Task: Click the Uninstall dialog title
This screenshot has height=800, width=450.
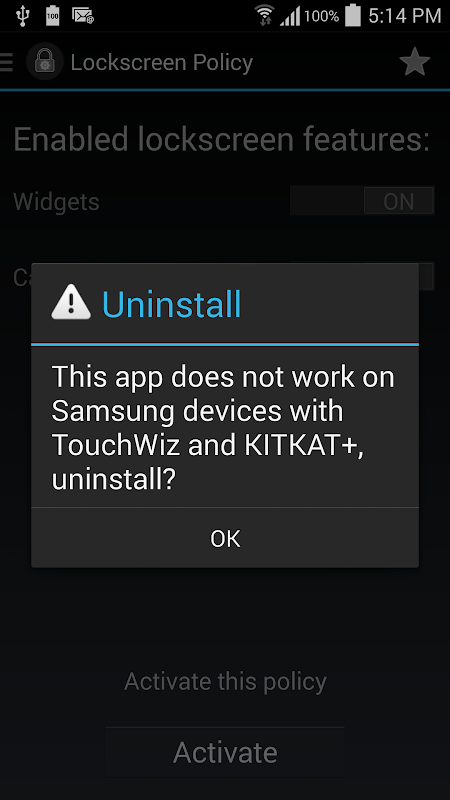Action: (x=171, y=305)
